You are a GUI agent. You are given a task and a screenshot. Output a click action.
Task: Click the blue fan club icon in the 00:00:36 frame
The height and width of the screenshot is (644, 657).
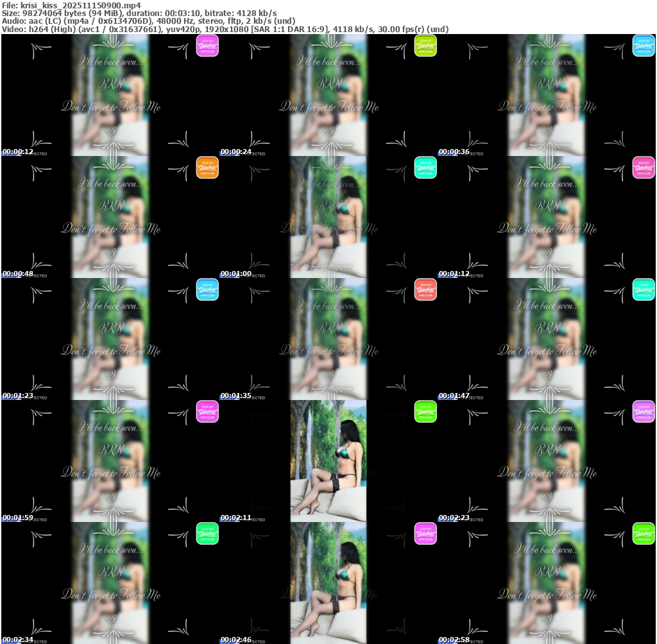tap(644, 46)
